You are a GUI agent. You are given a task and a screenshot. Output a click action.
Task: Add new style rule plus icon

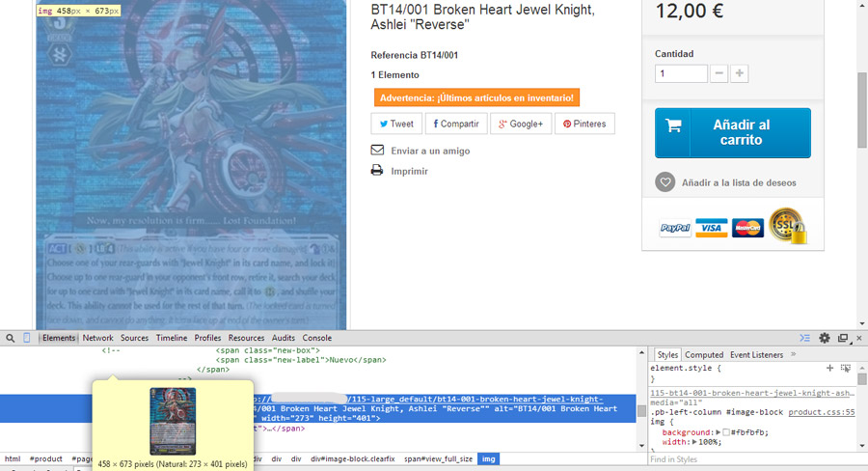tap(829, 368)
